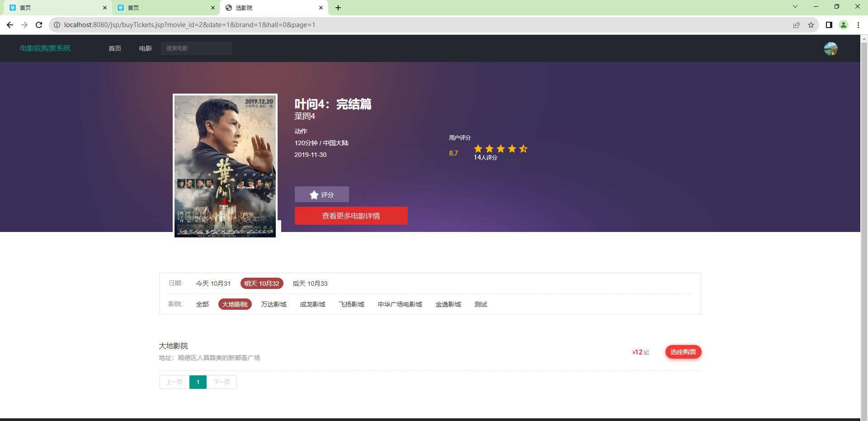This screenshot has height=421, width=868.
Task: Open the browser tab search chevron
Action: point(795,6)
